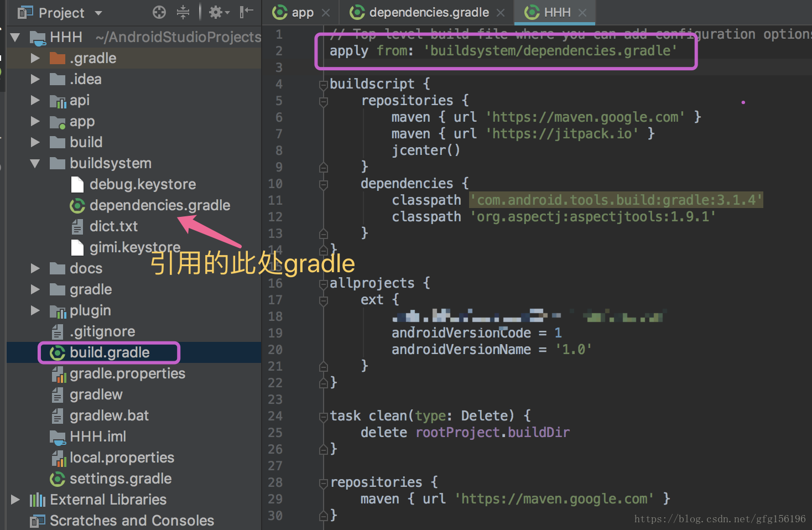This screenshot has width=812, height=530.
Task: Close the dependencies.gradle editor tab
Action: (501, 13)
